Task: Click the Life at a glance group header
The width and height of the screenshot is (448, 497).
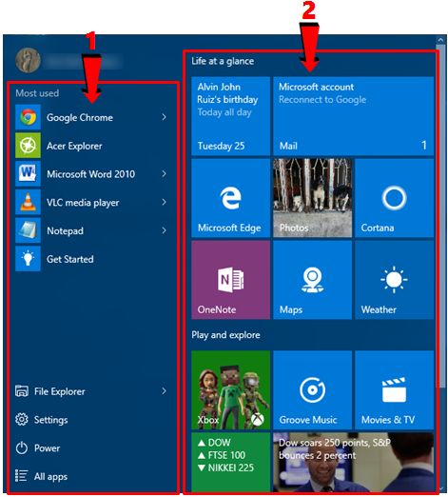Action: (223, 61)
